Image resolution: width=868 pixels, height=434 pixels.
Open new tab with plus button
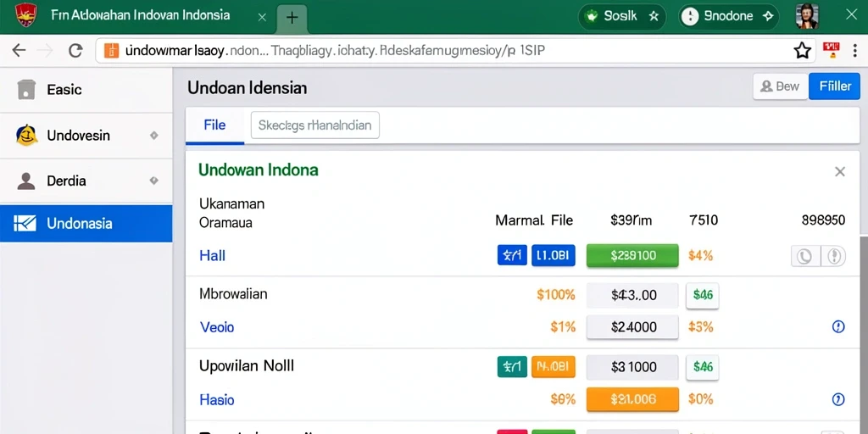(292, 17)
